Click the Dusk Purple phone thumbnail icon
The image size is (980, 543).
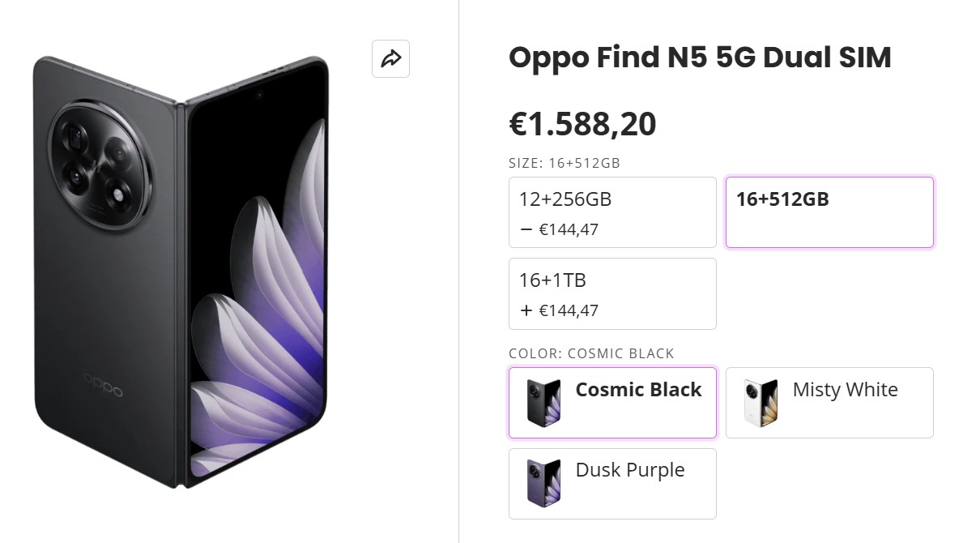click(x=543, y=483)
